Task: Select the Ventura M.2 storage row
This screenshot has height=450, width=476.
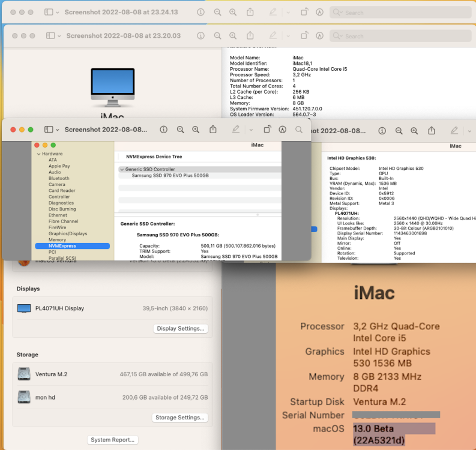Action: point(112,374)
